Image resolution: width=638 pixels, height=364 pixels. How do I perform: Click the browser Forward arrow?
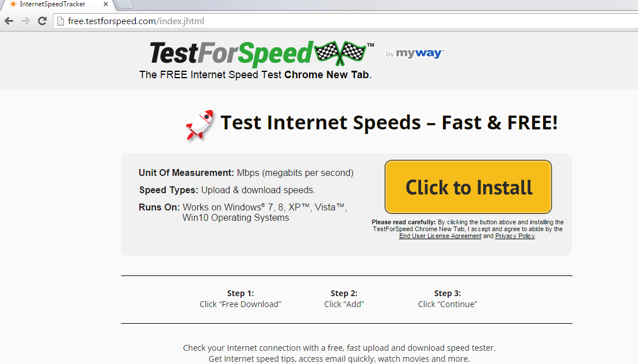tap(25, 21)
